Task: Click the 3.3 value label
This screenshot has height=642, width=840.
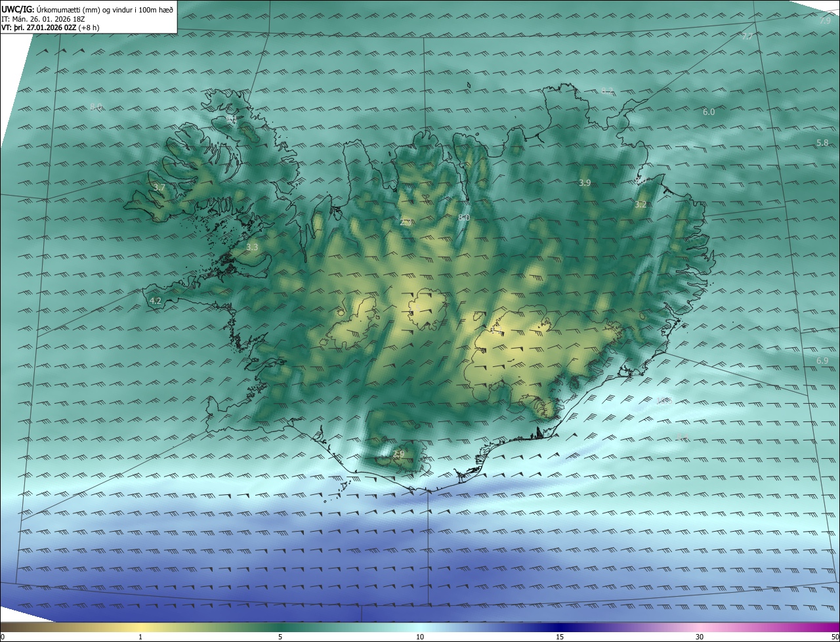Action: click(x=252, y=247)
